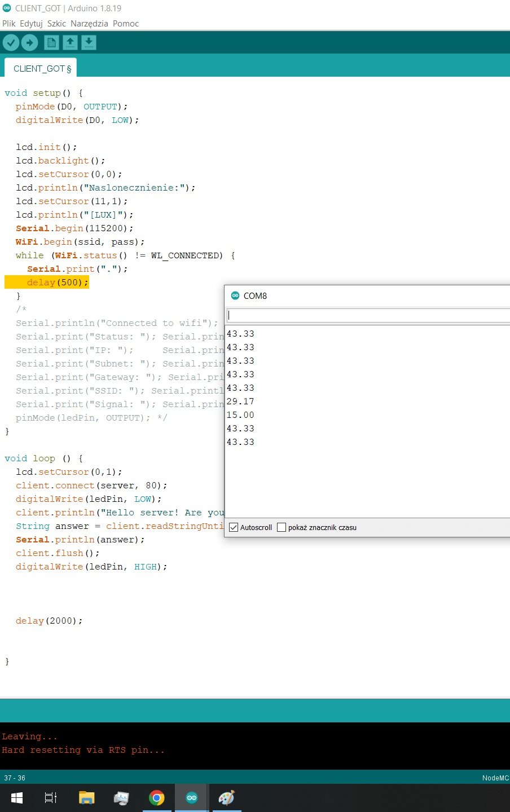Viewport: 510px width, 812px height.
Task: Open the Pomoc menu
Action: 126,24
